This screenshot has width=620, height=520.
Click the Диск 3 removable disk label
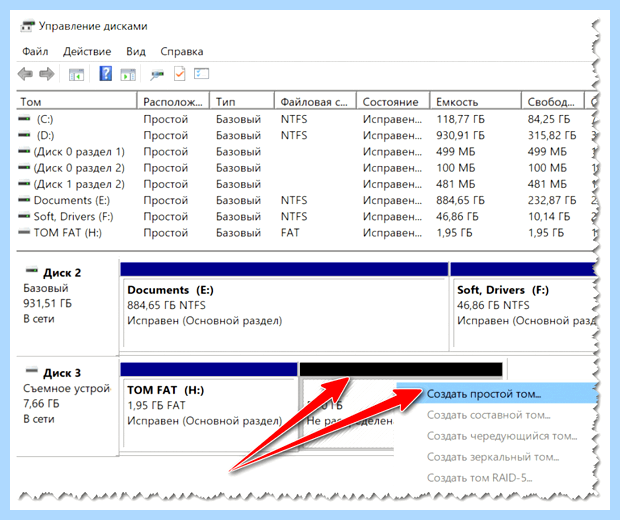tap(61, 373)
